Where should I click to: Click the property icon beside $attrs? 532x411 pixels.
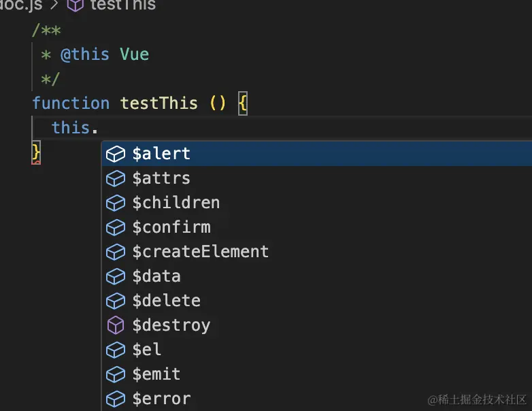tap(116, 178)
